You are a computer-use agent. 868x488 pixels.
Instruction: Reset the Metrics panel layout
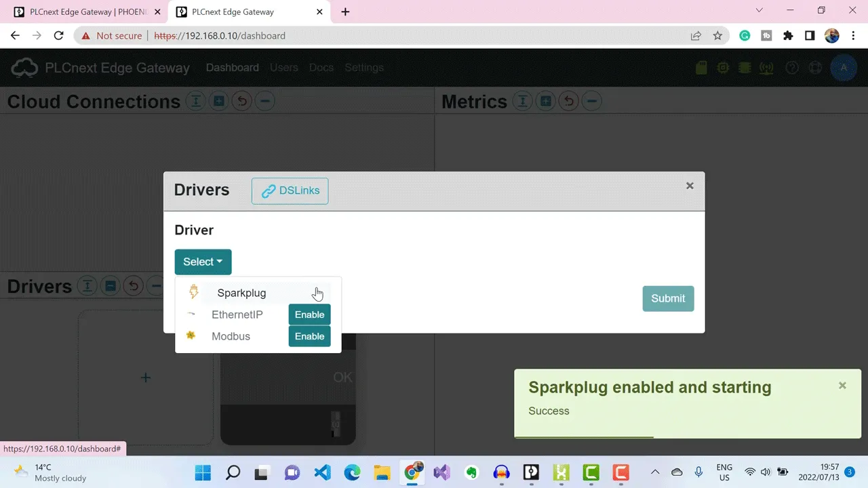click(x=568, y=102)
